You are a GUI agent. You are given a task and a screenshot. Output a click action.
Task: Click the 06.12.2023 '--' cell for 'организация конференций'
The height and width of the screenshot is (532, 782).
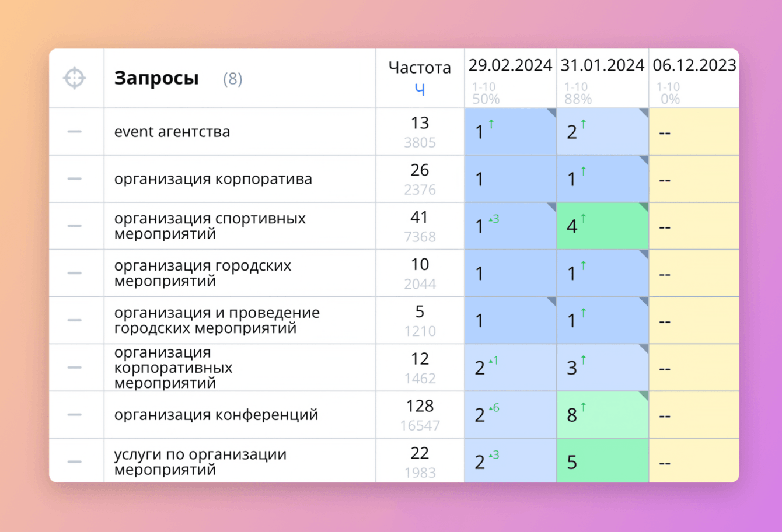pos(694,415)
